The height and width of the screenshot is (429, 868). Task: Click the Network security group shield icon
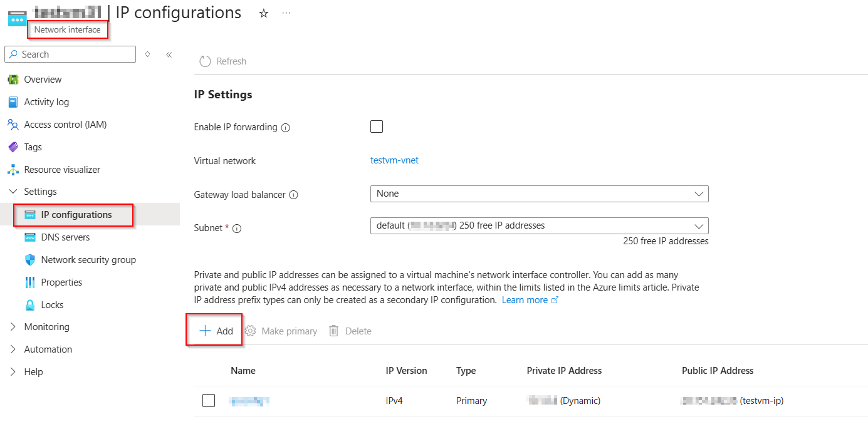pyautogui.click(x=30, y=260)
